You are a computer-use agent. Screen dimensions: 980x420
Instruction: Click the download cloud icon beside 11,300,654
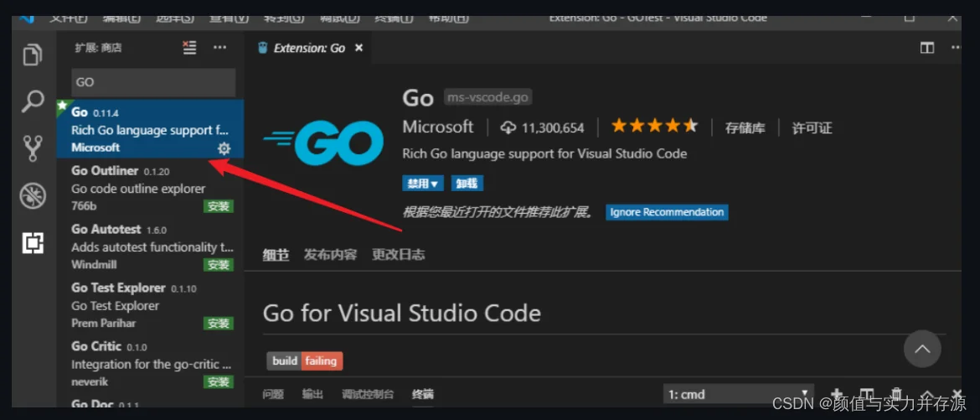coord(508,127)
